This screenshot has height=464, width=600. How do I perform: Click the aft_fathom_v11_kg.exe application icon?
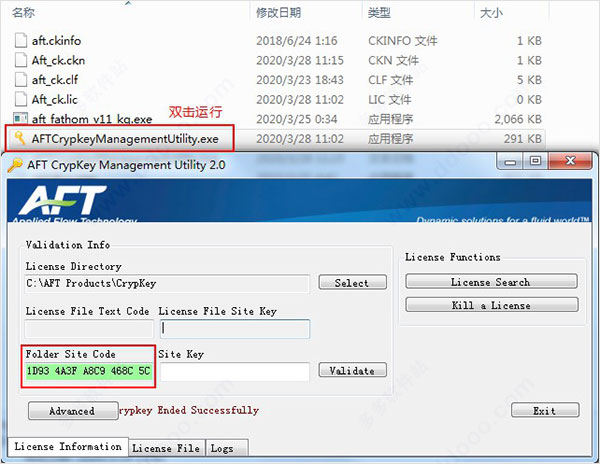[x=21, y=118]
